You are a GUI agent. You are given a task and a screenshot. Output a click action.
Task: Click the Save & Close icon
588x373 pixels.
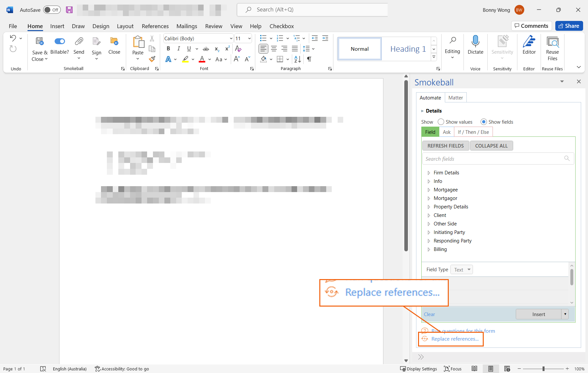[40, 41]
